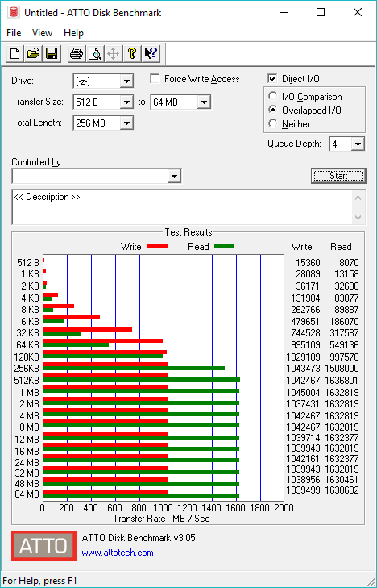The width and height of the screenshot is (377, 588).
Task: Open the File menu
Action: coord(14,33)
